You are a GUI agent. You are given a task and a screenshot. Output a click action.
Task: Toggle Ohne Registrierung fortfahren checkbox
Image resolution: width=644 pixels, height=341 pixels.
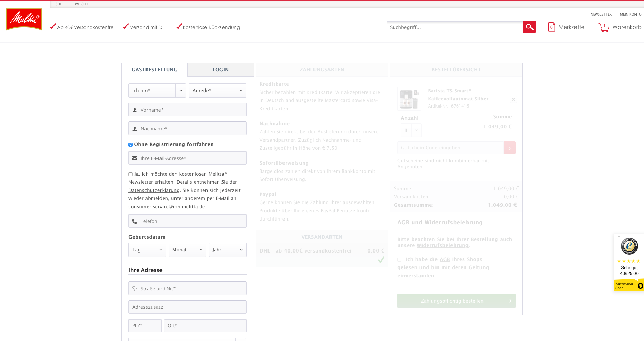coord(131,145)
